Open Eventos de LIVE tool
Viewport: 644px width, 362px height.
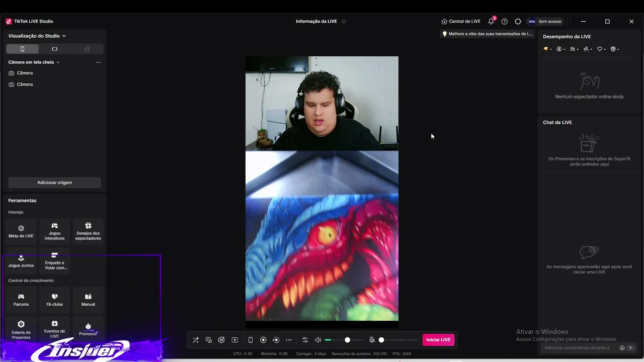click(54, 329)
